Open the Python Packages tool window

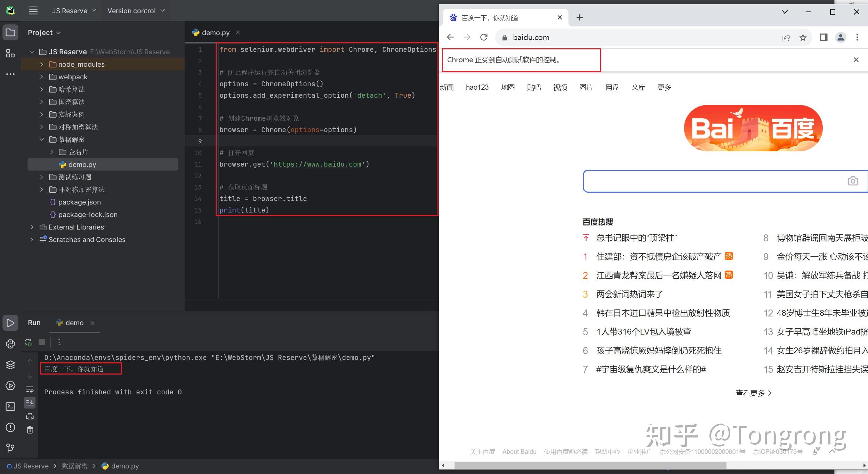[10, 344]
